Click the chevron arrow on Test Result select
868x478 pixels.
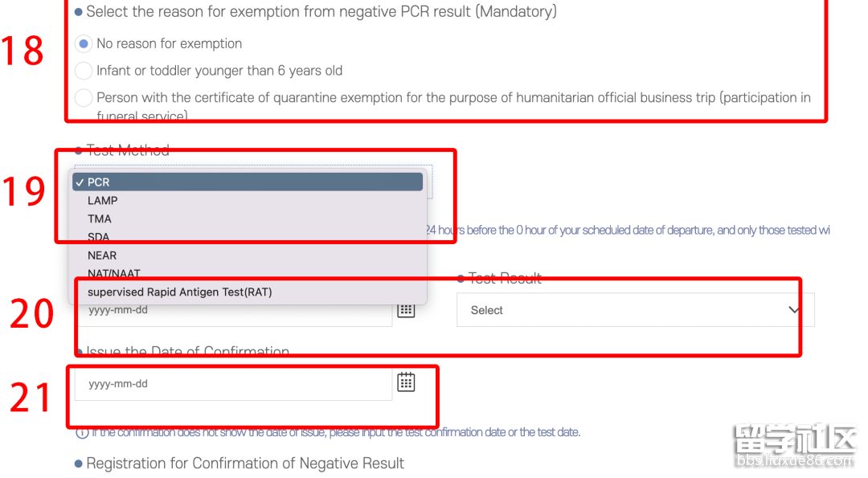[x=794, y=310]
